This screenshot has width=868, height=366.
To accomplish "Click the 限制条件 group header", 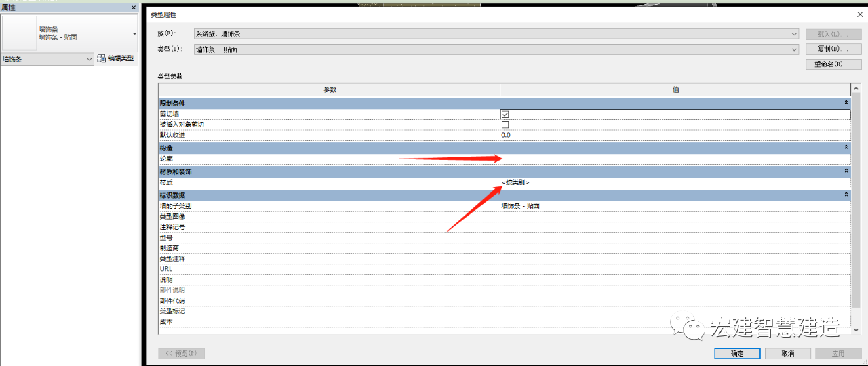I will point(505,102).
